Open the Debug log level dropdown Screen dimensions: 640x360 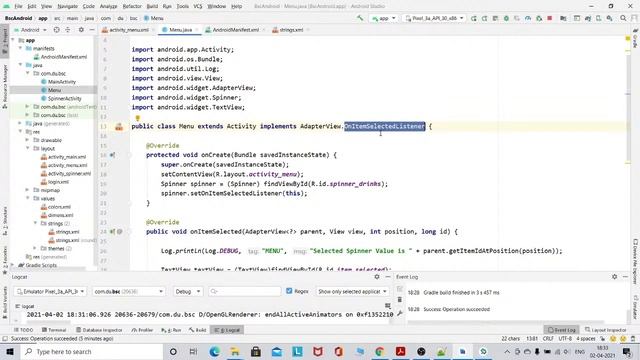(187, 291)
